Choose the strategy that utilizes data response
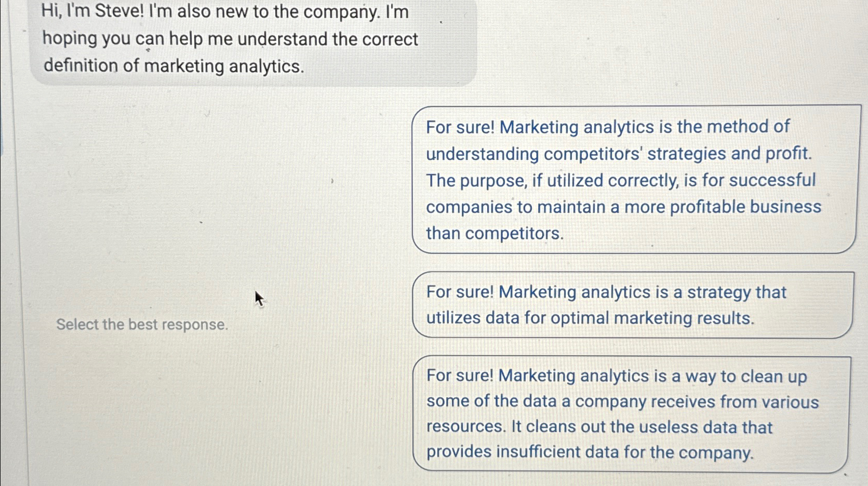This screenshot has width=868, height=486. point(633,305)
